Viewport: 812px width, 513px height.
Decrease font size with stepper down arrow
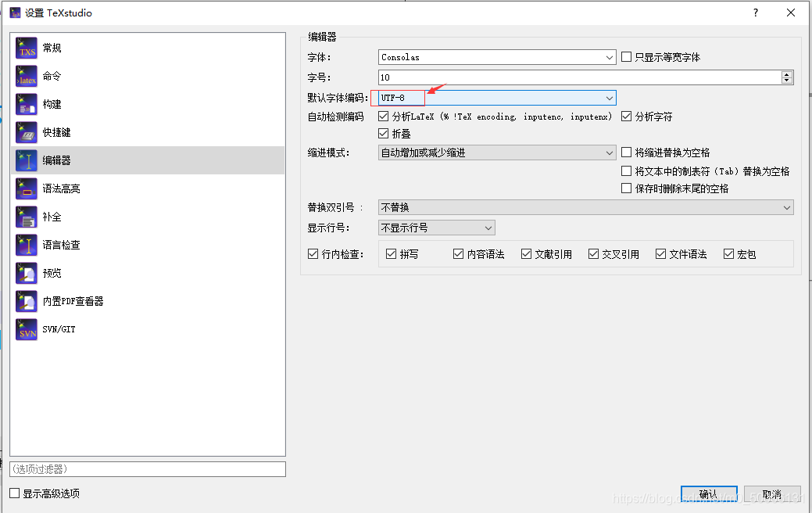[787, 81]
